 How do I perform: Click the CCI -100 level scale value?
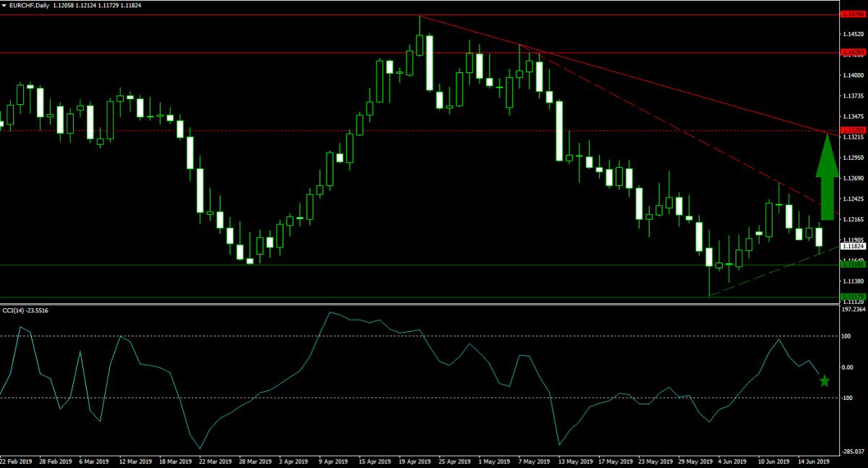pyautogui.click(x=848, y=398)
